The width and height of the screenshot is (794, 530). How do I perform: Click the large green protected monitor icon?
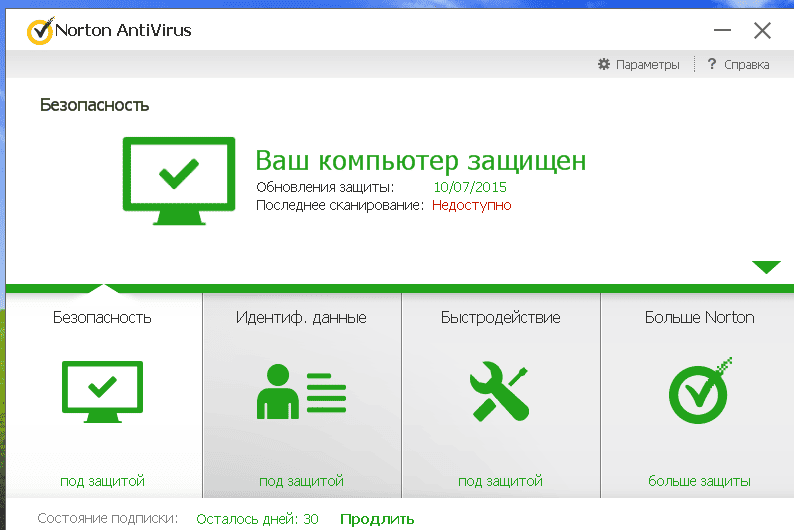(x=179, y=181)
